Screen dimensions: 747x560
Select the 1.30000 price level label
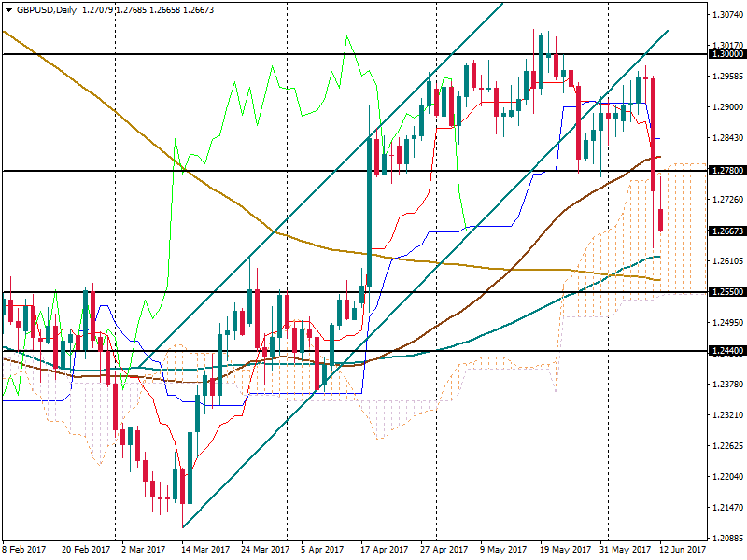pos(727,54)
